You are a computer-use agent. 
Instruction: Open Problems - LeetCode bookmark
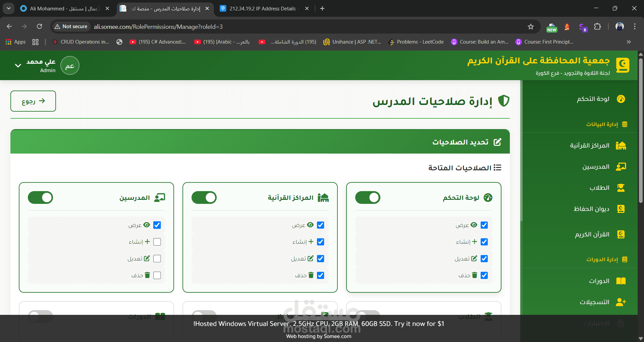tap(416, 42)
